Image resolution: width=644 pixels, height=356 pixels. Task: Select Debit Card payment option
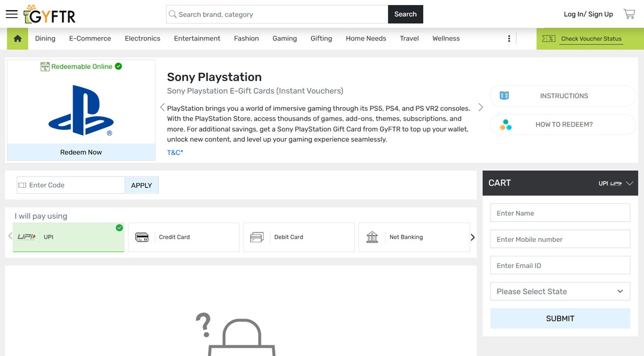click(299, 237)
